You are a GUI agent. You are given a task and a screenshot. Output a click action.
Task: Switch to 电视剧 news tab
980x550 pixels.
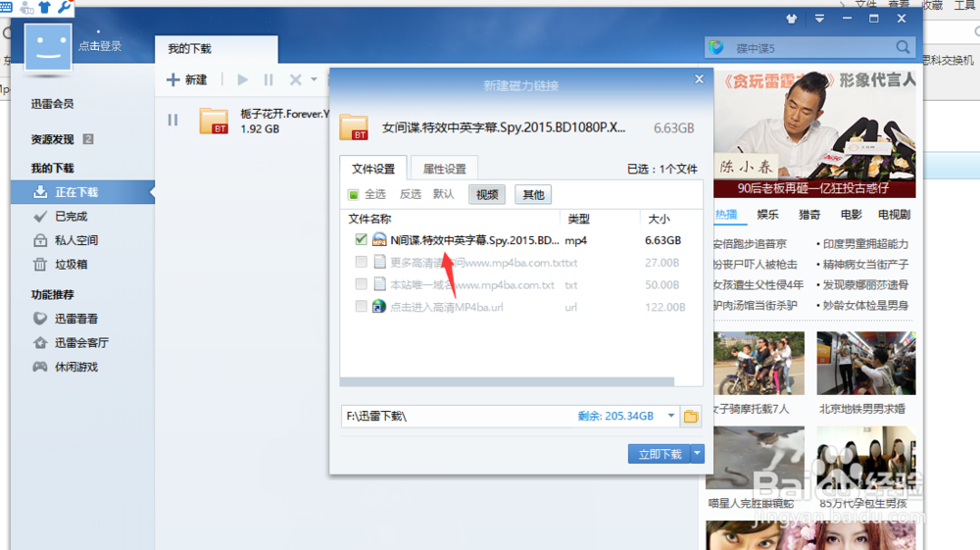click(x=894, y=215)
